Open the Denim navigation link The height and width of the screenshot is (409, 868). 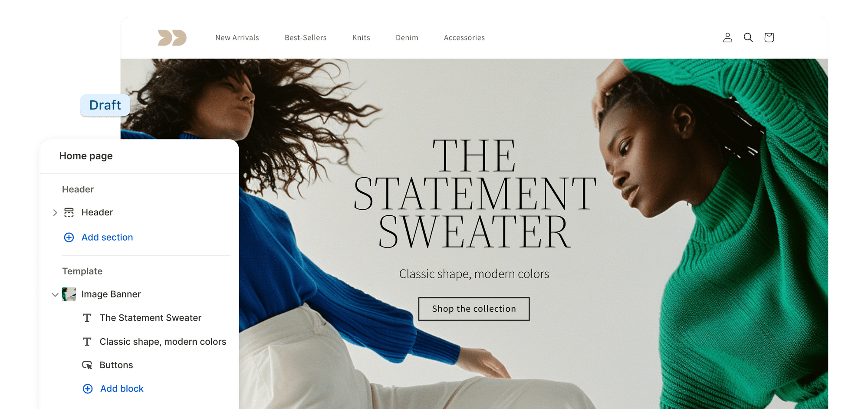[x=407, y=38]
